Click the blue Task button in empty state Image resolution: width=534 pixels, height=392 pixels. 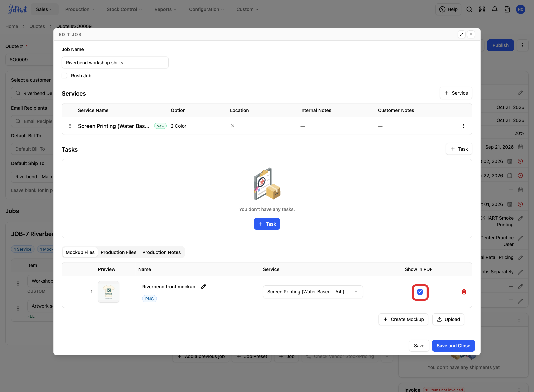coord(267,224)
